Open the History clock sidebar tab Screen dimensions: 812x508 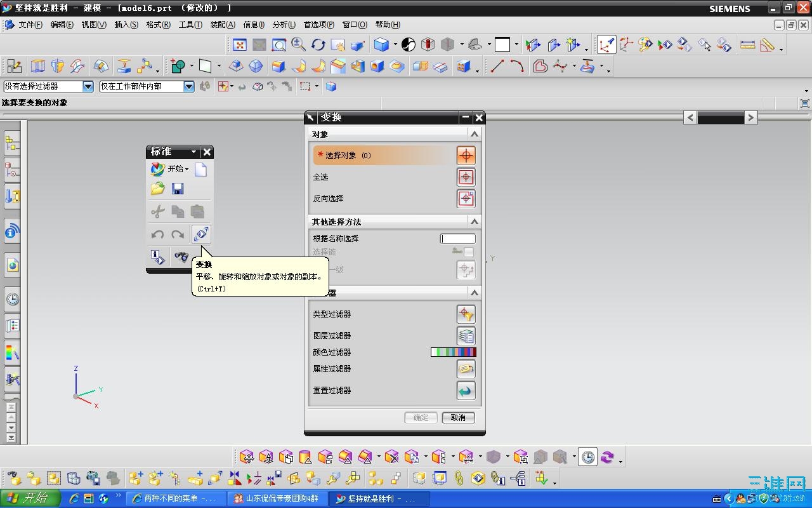(x=12, y=299)
